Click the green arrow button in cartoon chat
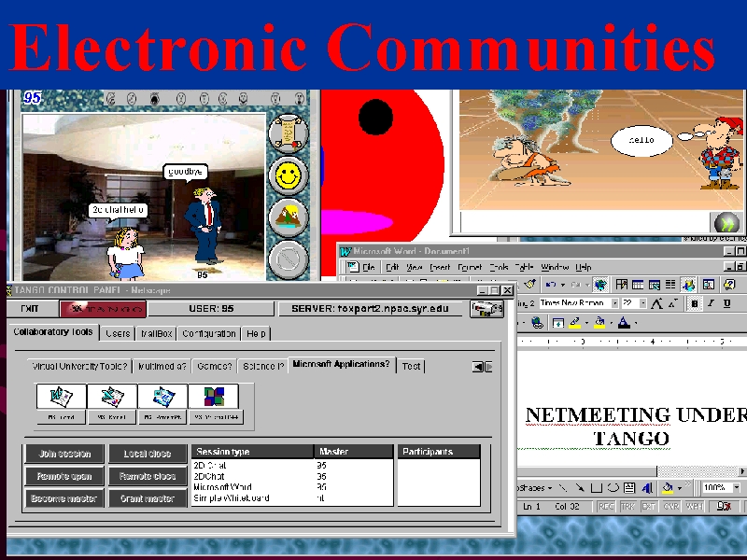The width and height of the screenshot is (747, 560). click(726, 223)
